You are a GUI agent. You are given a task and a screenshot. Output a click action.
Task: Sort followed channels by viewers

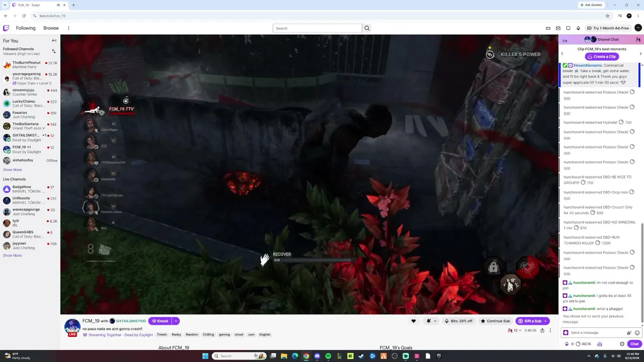(x=53, y=51)
